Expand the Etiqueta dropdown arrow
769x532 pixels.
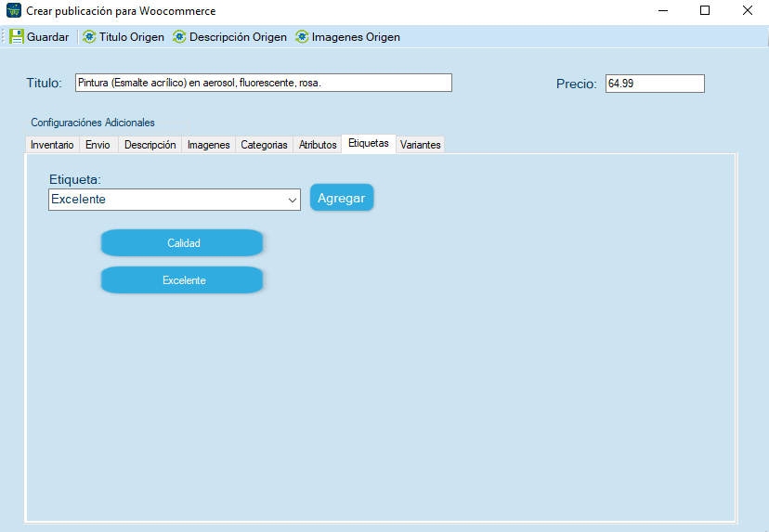[x=293, y=200]
